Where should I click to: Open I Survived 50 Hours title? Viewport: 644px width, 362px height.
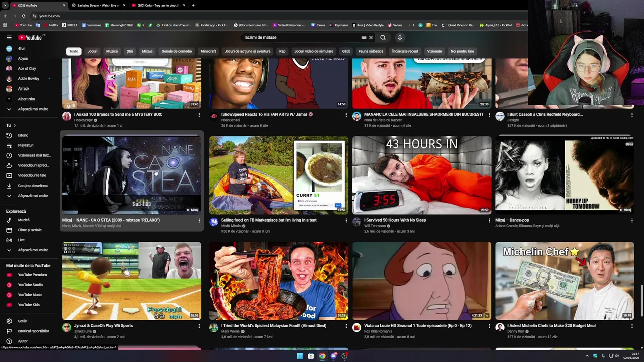pos(395,220)
